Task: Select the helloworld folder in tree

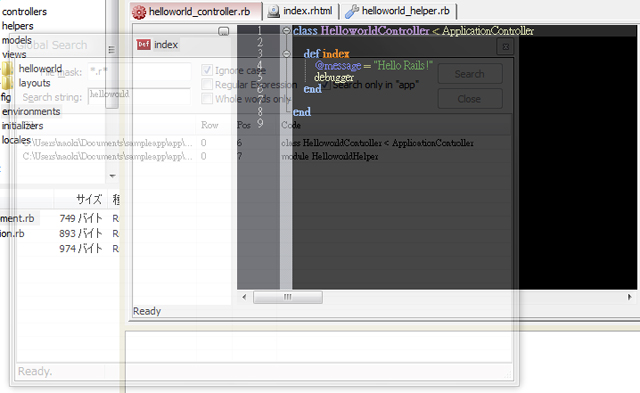Action: [x=40, y=69]
